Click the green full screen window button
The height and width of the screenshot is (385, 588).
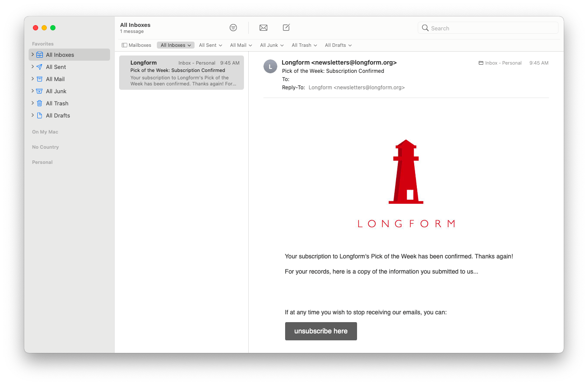click(53, 28)
